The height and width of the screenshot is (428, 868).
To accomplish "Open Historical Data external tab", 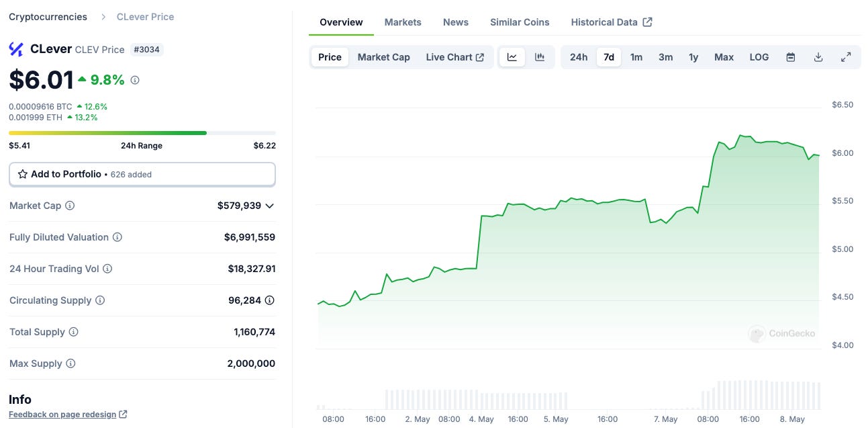I will pyautogui.click(x=612, y=22).
